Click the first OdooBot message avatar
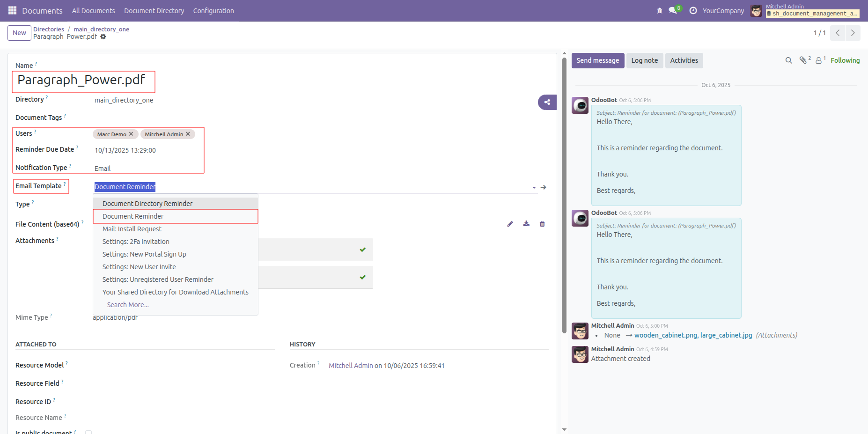This screenshot has height=434, width=868. pyautogui.click(x=580, y=105)
